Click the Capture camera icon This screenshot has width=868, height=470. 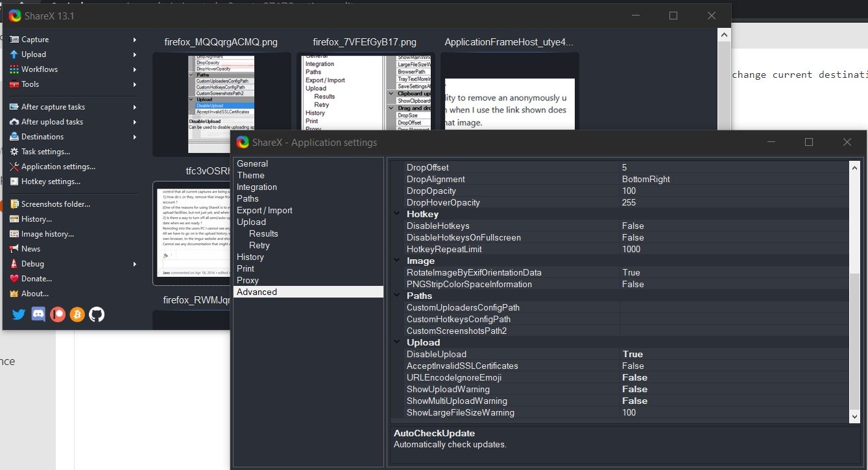point(14,40)
